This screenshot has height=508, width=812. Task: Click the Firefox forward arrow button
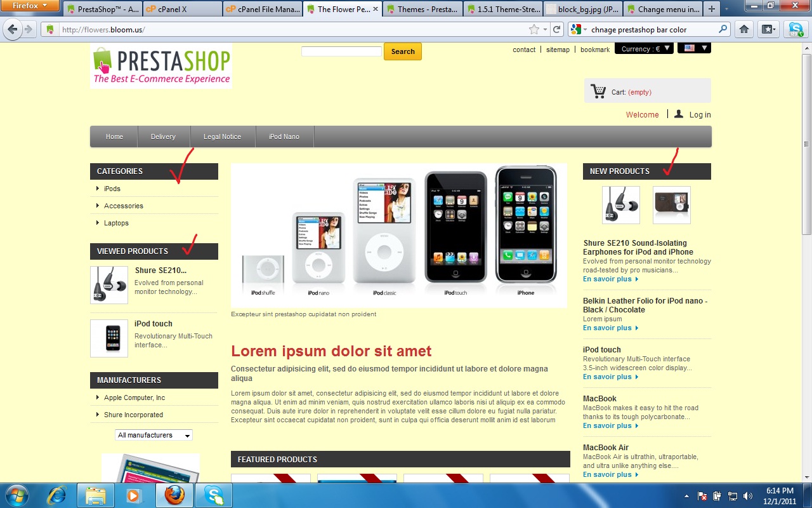point(29,29)
